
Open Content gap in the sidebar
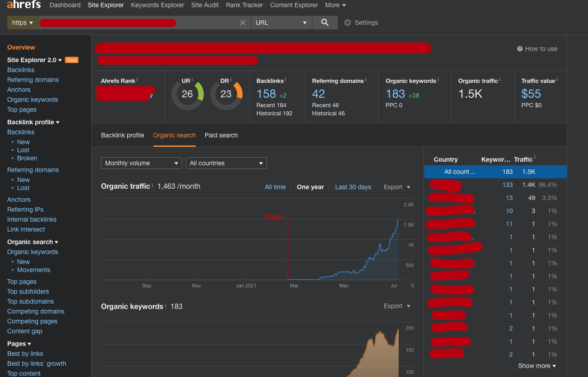[25, 331]
